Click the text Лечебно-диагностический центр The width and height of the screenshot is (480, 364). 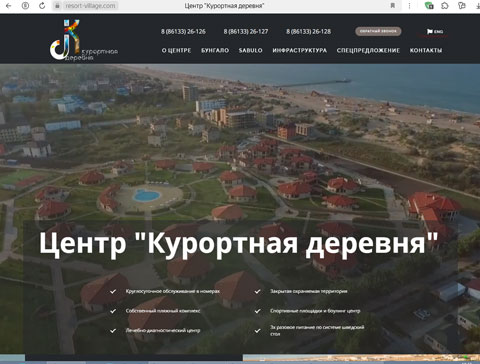pos(163,331)
